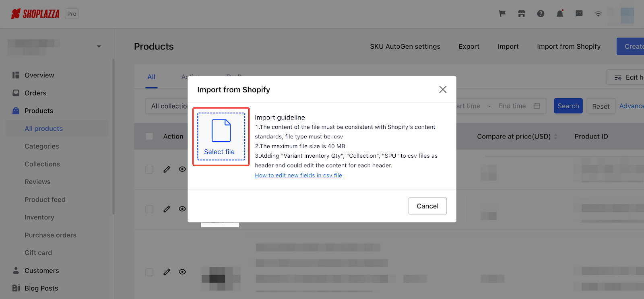Close the Import from Shopify dialog
644x299 pixels.
coord(443,89)
